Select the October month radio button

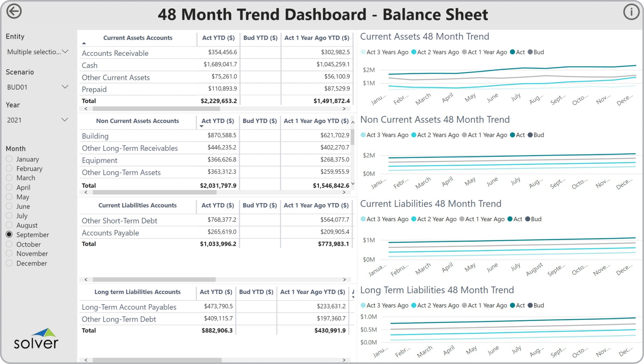9,244
